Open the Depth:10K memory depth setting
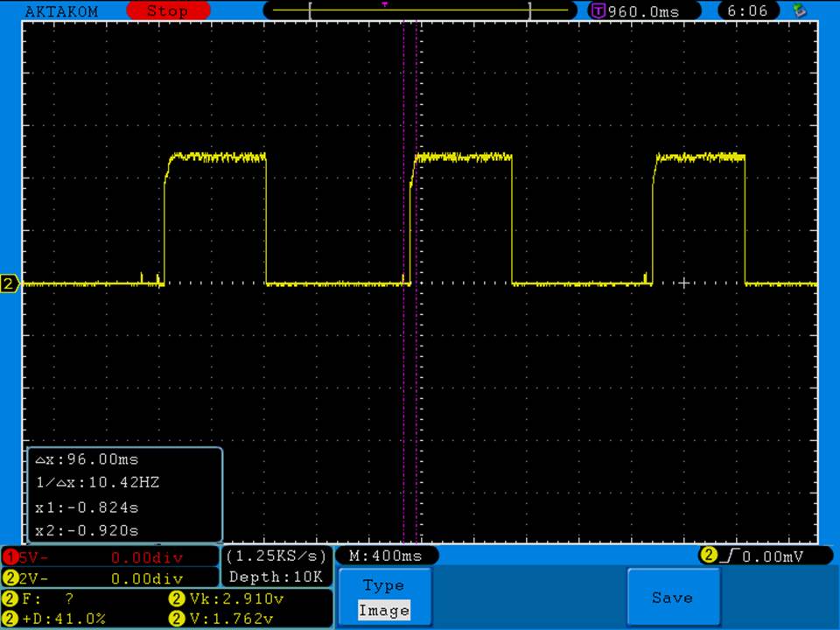The height and width of the screenshot is (630, 840). coord(276,577)
